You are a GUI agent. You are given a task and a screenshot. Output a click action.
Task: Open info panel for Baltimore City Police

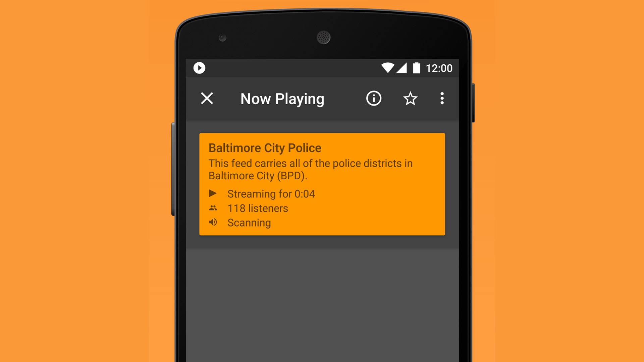[373, 98]
